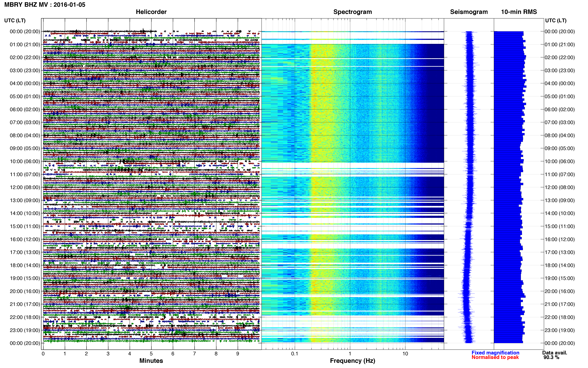Click the '5' minutes tick label
588x368 pixels.
151,354
